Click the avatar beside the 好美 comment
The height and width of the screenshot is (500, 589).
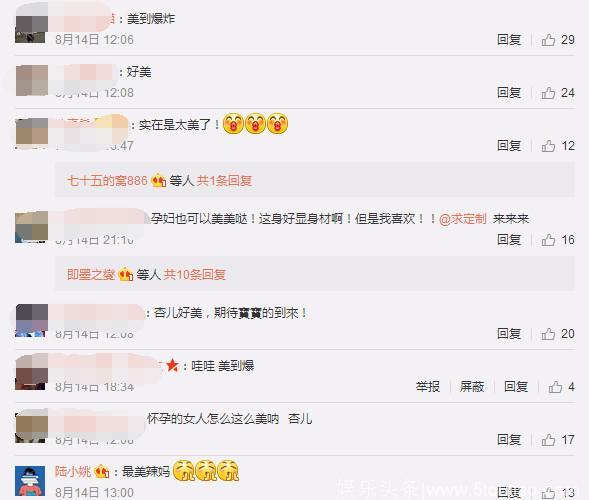[32, 80]
